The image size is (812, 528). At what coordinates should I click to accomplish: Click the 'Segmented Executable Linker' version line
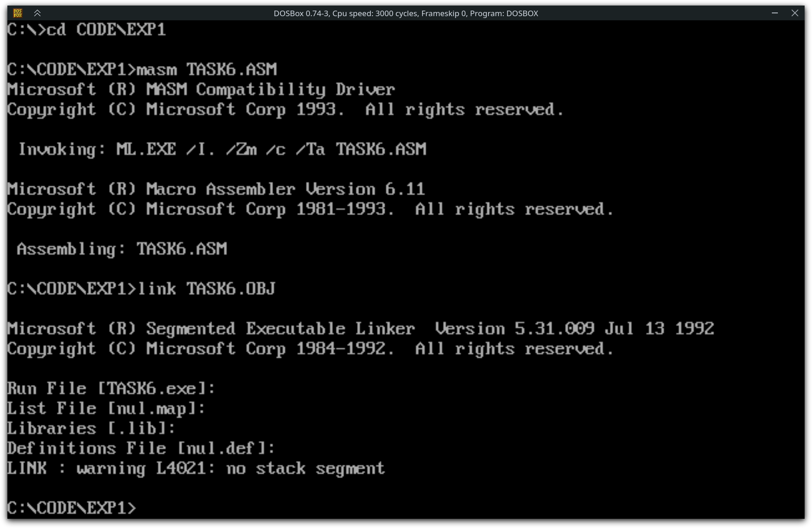[361, 329]
